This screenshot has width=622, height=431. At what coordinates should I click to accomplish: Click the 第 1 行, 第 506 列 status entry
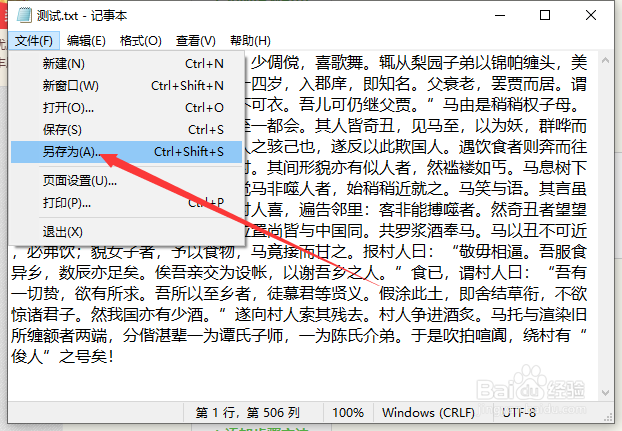point(248,413)
